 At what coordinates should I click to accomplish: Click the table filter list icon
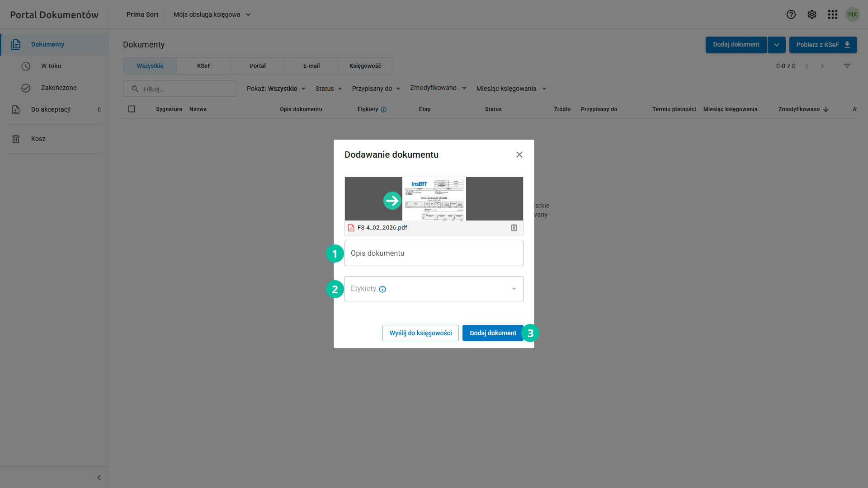[847, 66]
